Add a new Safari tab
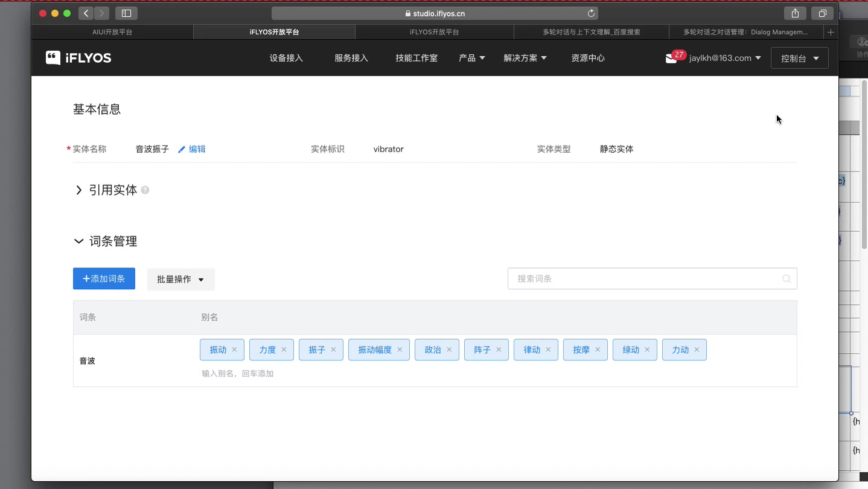The height and width of the screenshot is (489, 868). coord(831,32)
